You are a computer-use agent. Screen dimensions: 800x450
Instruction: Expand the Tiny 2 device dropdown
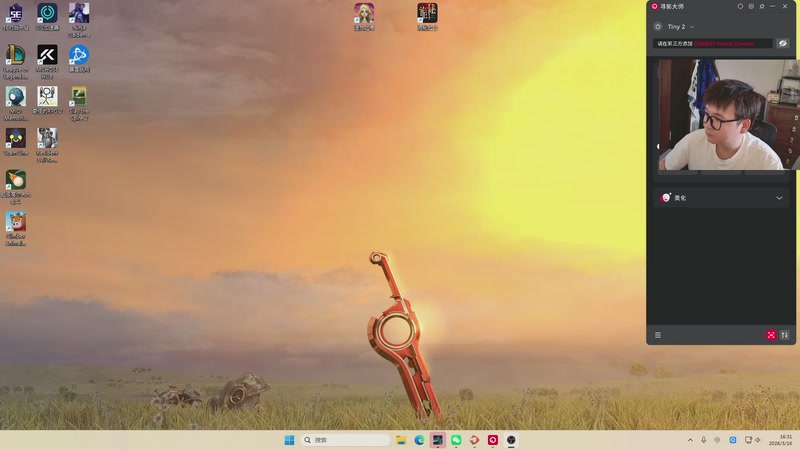pos(692,27)
